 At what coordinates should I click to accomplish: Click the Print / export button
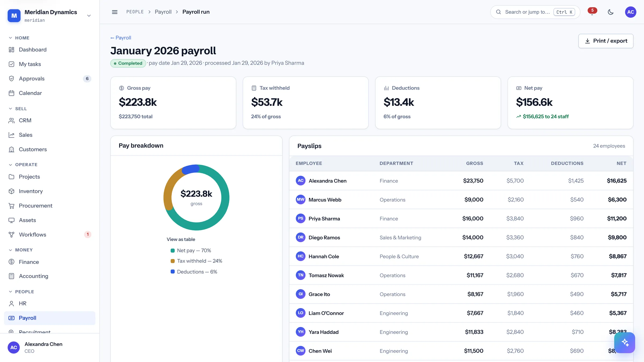(x=606, y=41)
